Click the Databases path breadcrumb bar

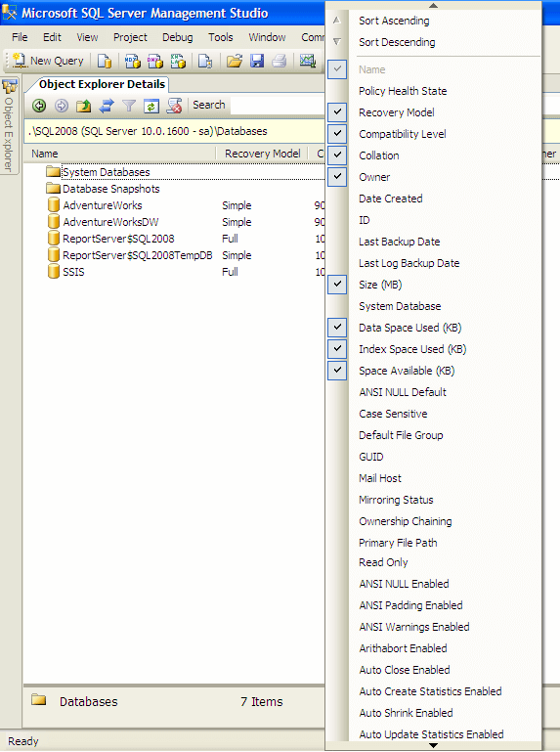[x=175, y=131]
